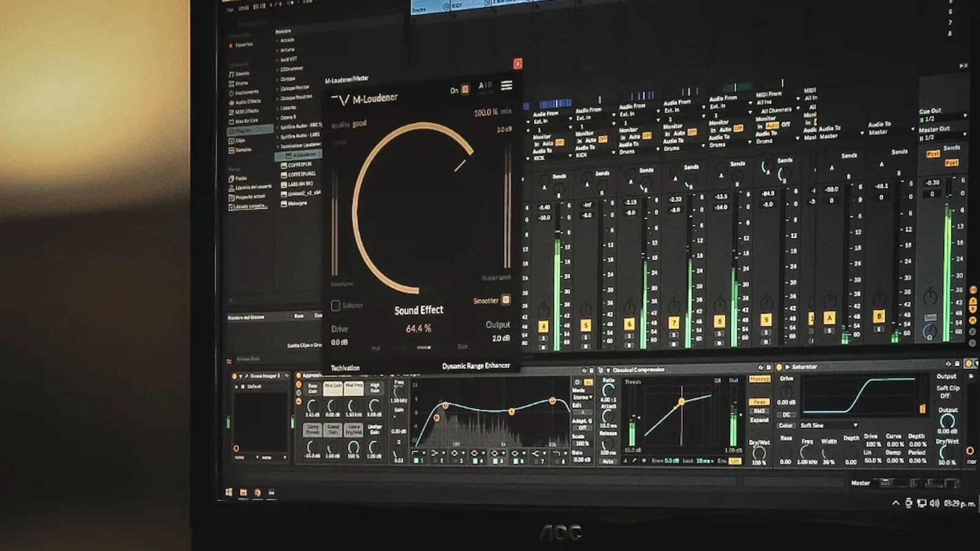This screenshot has height=551, width=980.
Task: Open Saturator curve type Soft Sine dropdown
Action: 828,425
